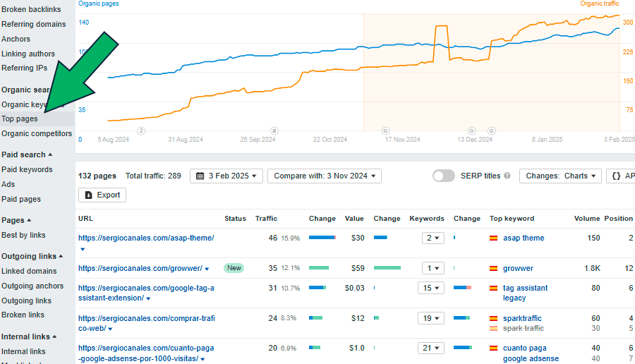Open the Changes: Charts dropdown
Image resolution: width=635 pixels, height=364 pixels.
point(560,176)
